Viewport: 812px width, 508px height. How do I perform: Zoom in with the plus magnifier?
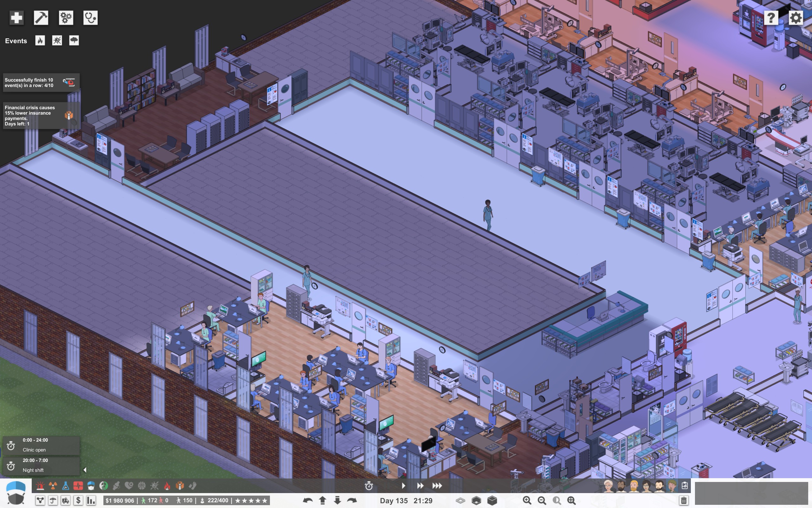527,501
